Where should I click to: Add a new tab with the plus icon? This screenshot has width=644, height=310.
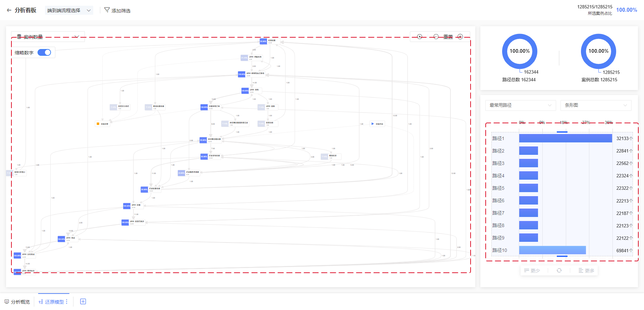tap(83, 302)
